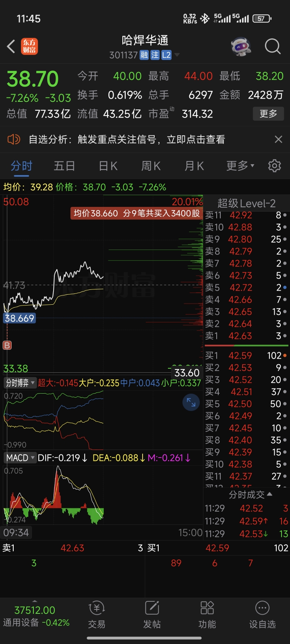Tap 金额 2428万 value
The image size is (290, 644).
[266, 95]
